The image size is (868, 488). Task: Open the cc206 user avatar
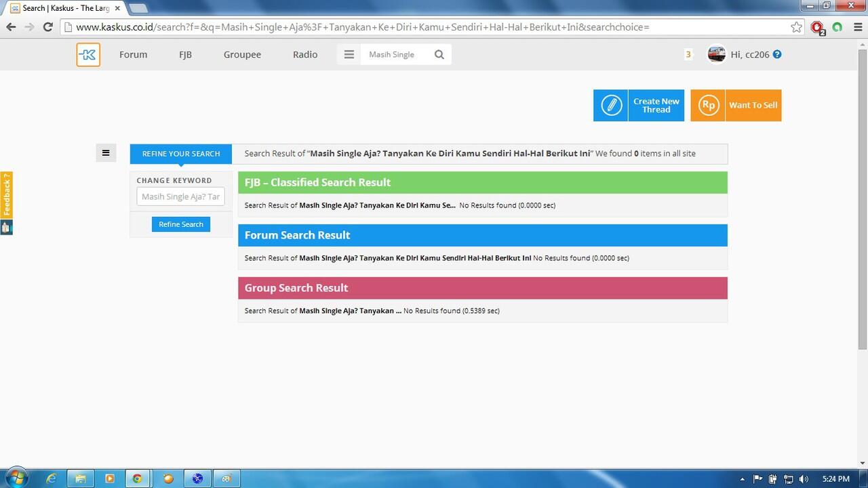click(717, 54)
